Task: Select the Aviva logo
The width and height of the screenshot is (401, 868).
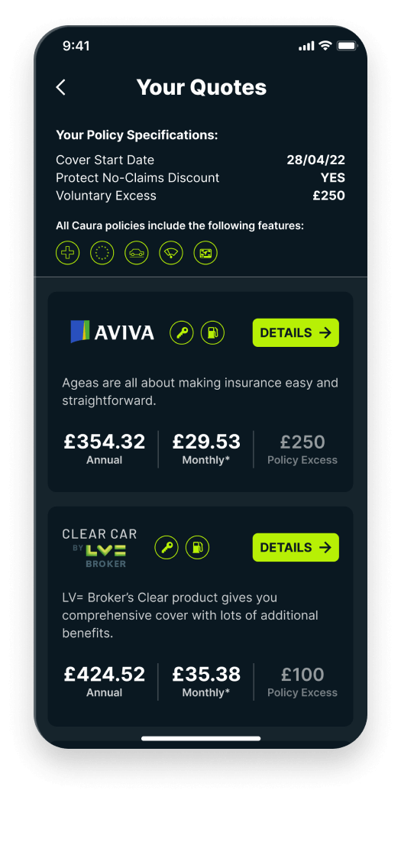Action: click(112, 332)
